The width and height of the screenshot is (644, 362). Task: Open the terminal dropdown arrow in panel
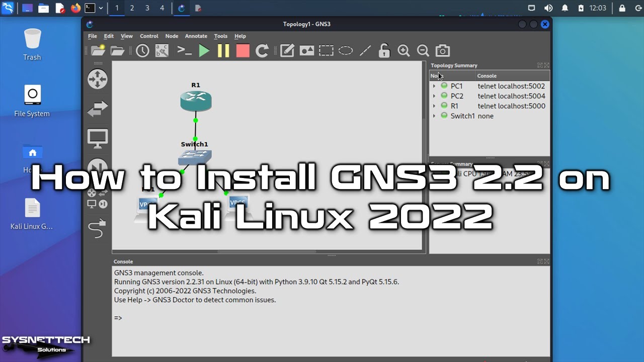coord(101,8)
